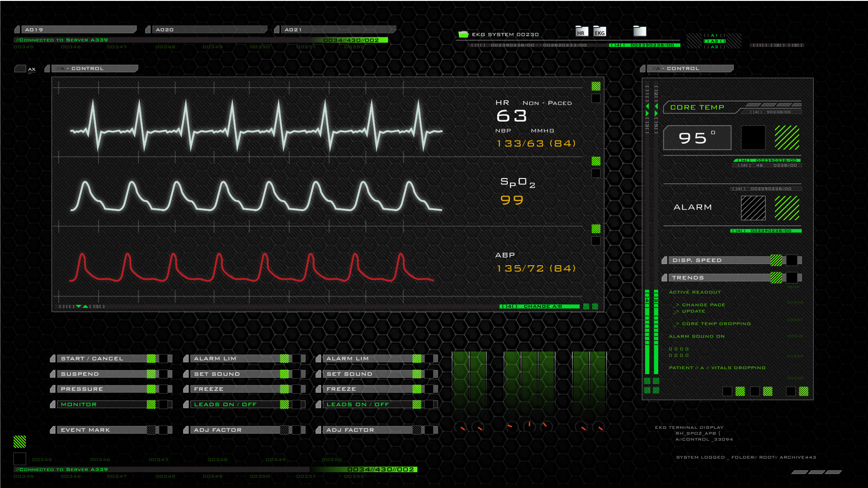Toggle the green indicator on HR waveform row
This screenshot has height=488, width=868.
596,86
